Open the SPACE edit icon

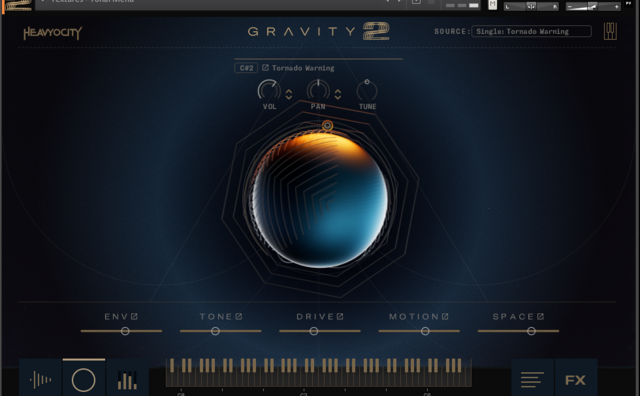coord(540,316)
